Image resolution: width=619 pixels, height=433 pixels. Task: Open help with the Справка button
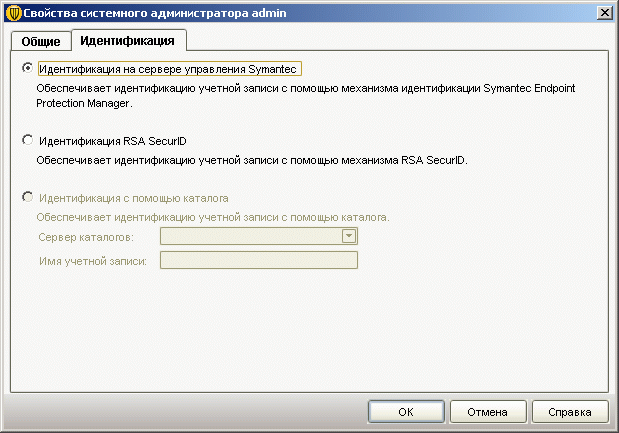570,411
